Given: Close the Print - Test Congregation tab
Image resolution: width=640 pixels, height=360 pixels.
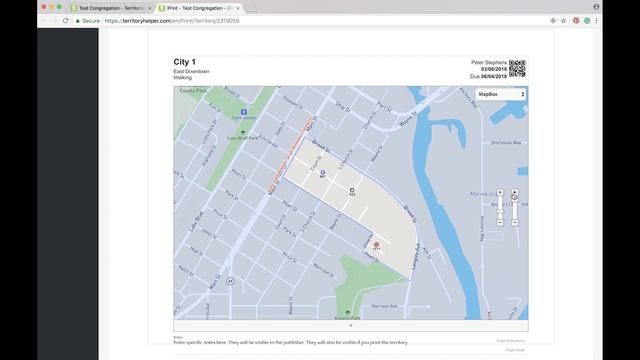Looking at the screenshot, I should (x=238, y=8).
